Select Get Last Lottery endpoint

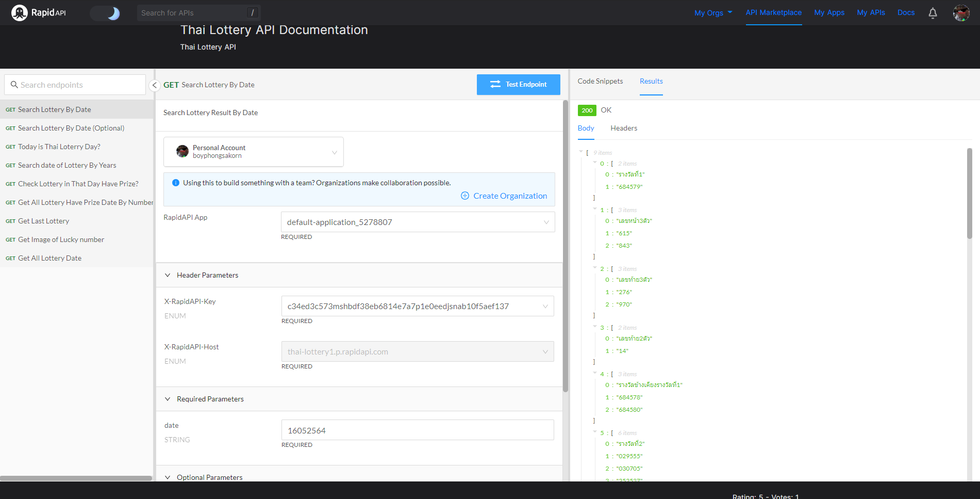pyautogui.click(x=76, y=221)
